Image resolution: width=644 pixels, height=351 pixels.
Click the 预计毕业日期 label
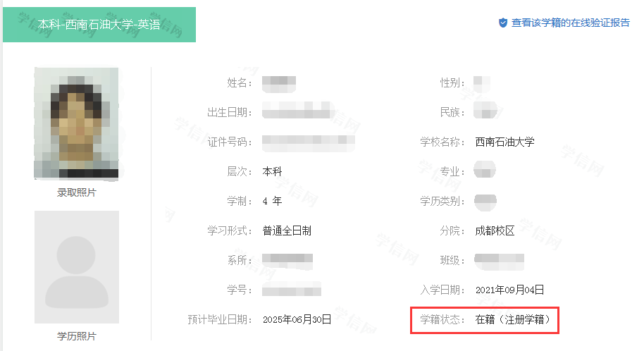224,320
